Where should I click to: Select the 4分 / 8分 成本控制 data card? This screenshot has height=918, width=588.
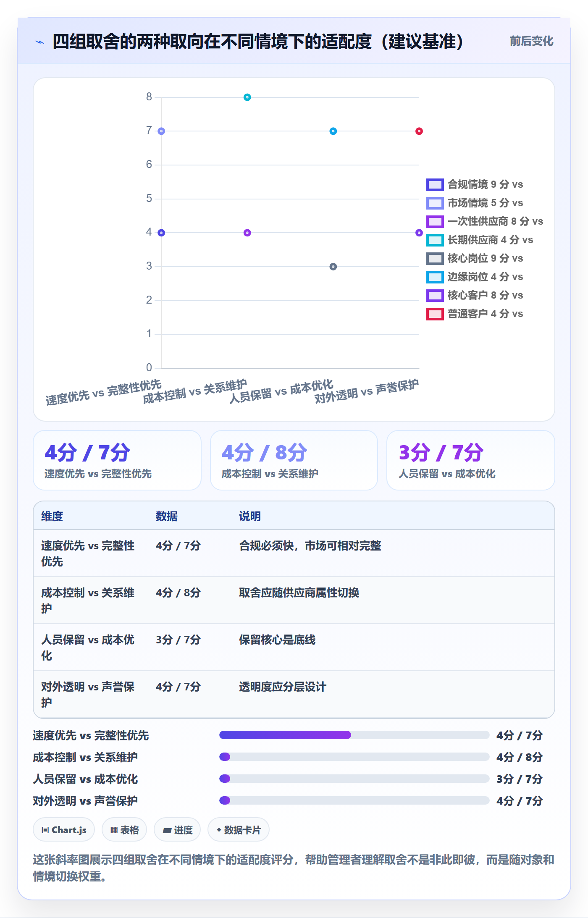coord(294,460)
